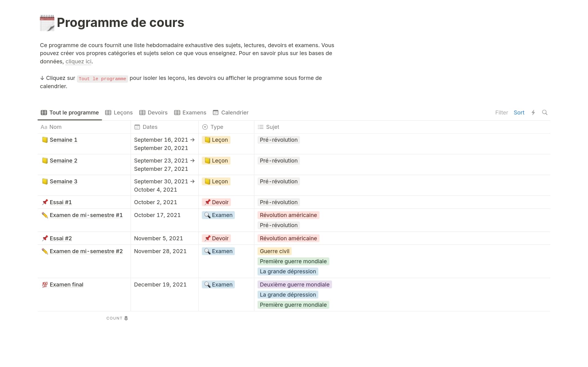
Task: Click the Nom column header
Action: (55, 127)
